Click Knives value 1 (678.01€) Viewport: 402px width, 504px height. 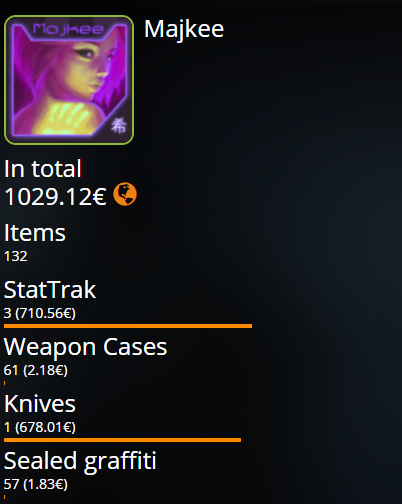[x=40, y=427]
